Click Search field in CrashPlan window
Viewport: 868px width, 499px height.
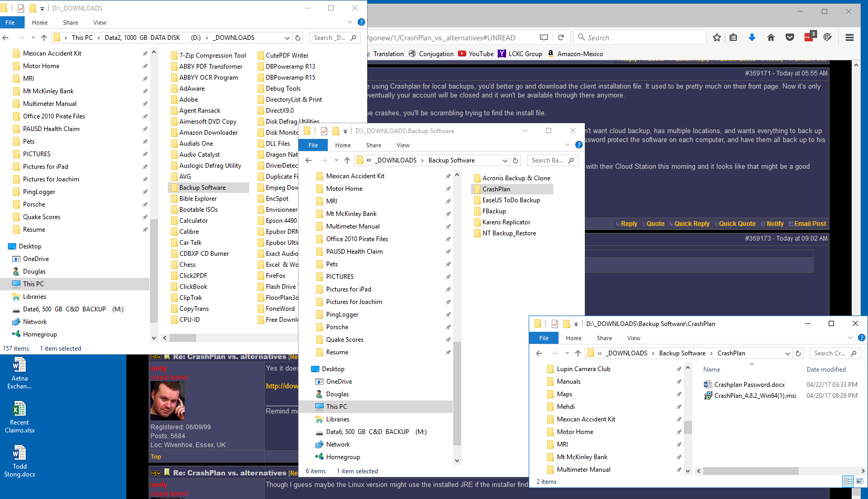(x=835, y=353)
